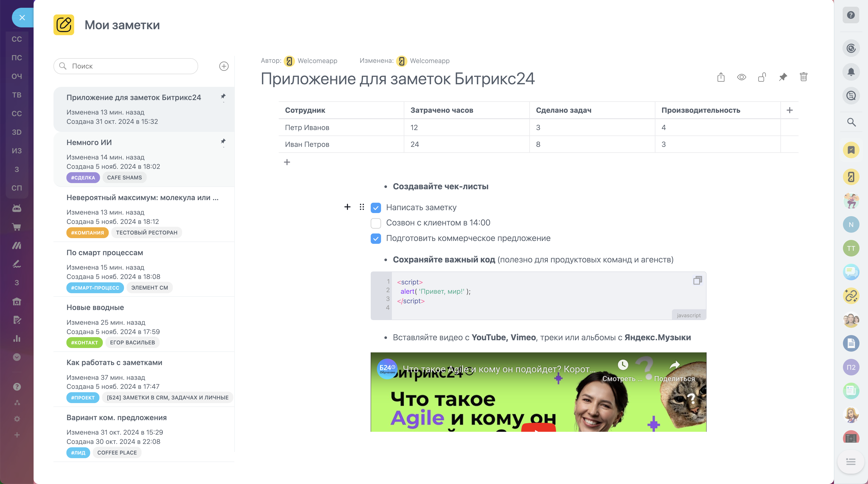Check the Созвон с клиентом в 14:00 checkbox

376,223
